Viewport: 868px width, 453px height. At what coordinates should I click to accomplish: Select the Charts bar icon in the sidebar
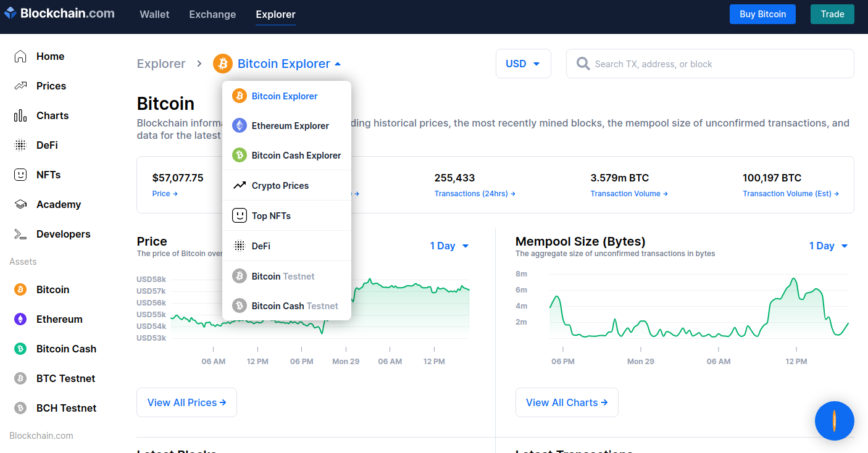20,115
